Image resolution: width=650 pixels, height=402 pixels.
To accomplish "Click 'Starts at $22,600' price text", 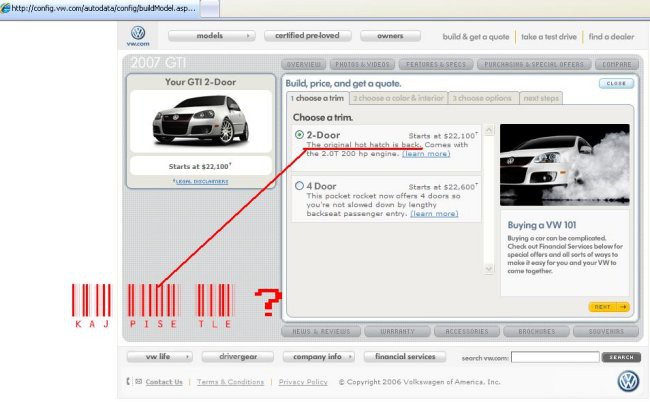I will coord(442,187).
